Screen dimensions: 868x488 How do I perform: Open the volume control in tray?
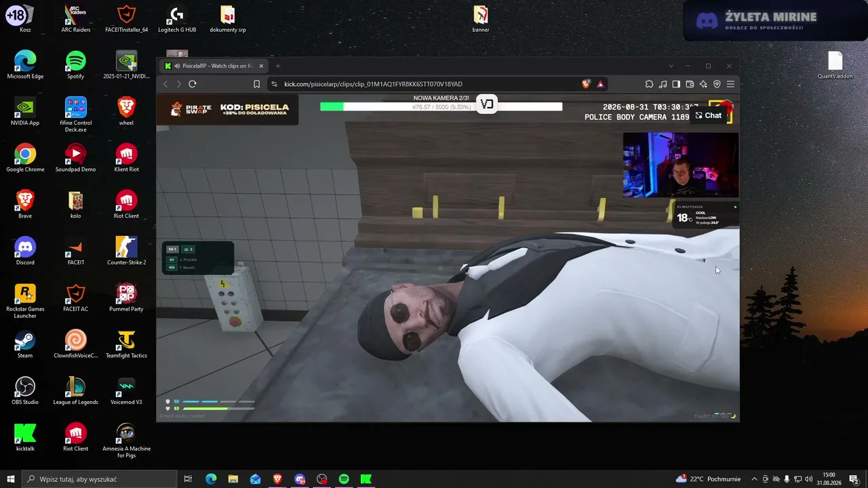[x=809, y=479]
